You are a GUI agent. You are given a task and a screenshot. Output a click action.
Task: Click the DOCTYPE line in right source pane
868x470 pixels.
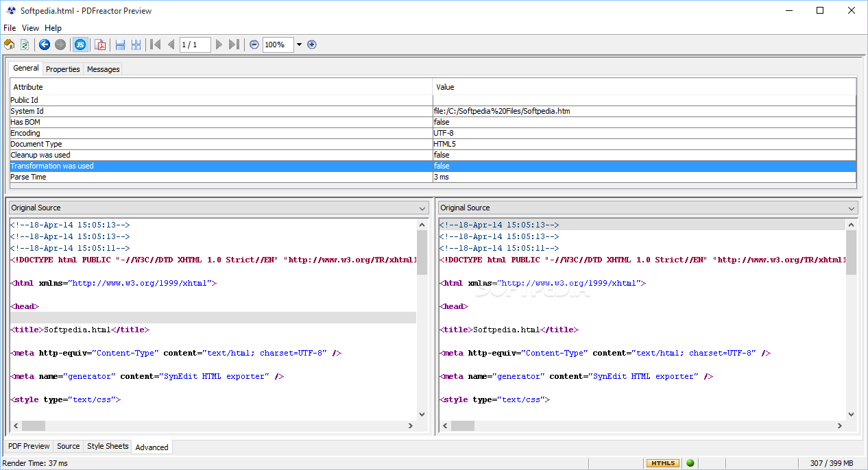tap(642, 260)
